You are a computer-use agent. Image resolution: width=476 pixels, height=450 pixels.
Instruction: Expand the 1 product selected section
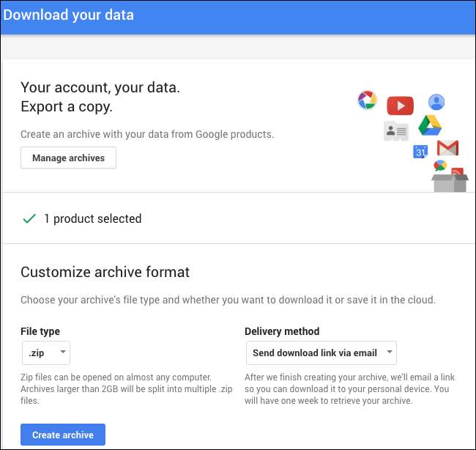click(92, 218)
